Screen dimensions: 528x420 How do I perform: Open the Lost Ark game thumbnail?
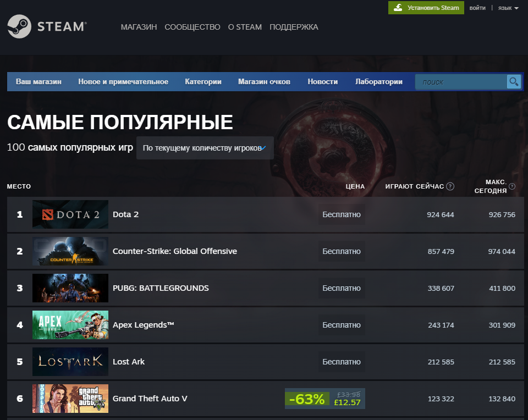70,362
